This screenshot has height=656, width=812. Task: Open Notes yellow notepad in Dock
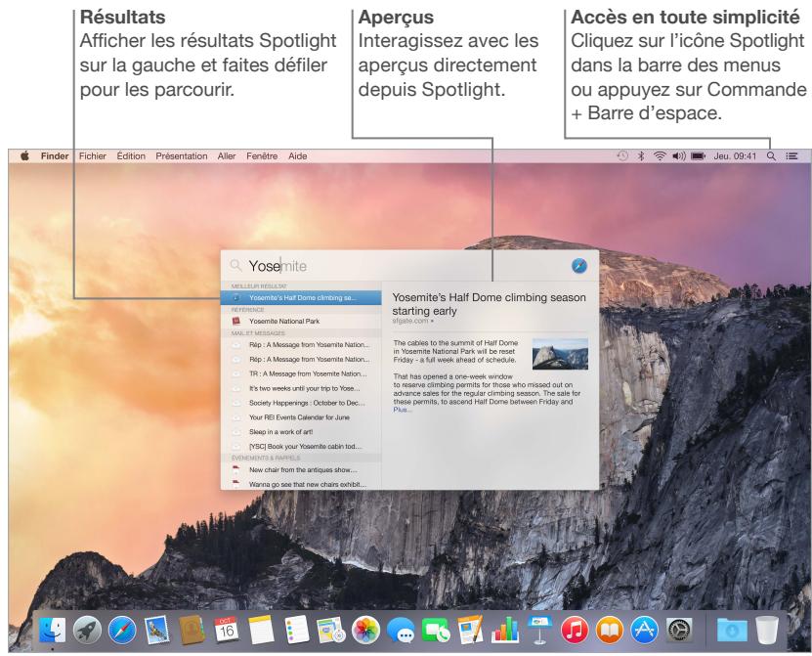coord(262,630)
